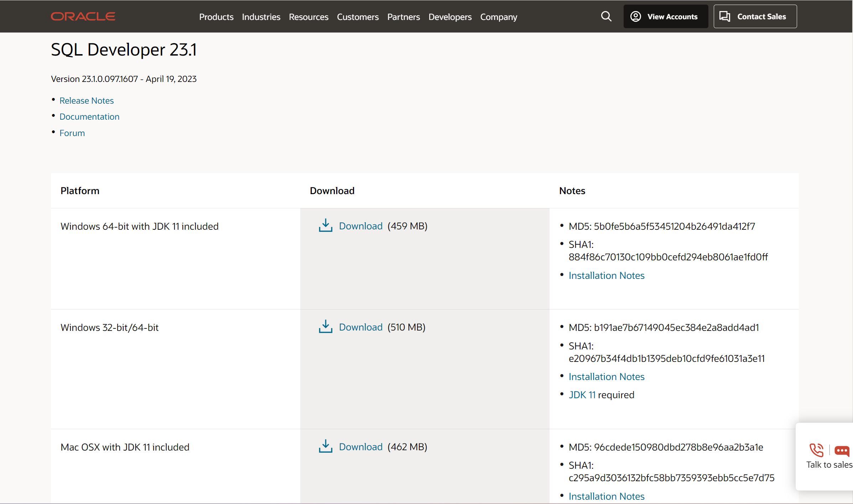Click the phone icon in Talk to sales

[x=817, y=450]
